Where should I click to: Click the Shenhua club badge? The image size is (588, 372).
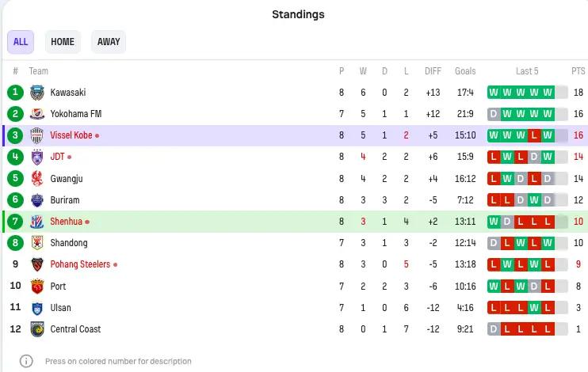pos(37,222)
